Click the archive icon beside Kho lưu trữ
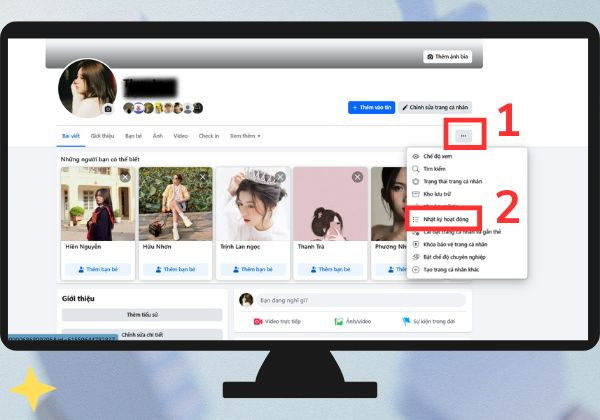The image size is (600, 420). 416,194
